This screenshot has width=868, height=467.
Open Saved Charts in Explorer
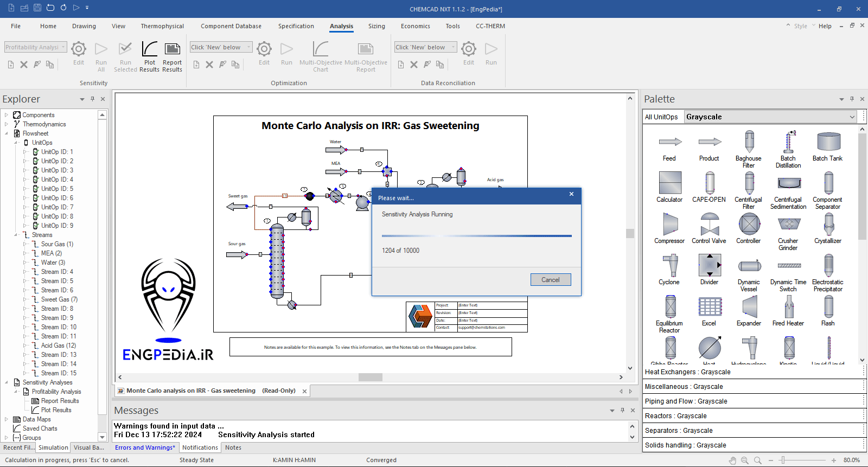click(x=40, y=428)
